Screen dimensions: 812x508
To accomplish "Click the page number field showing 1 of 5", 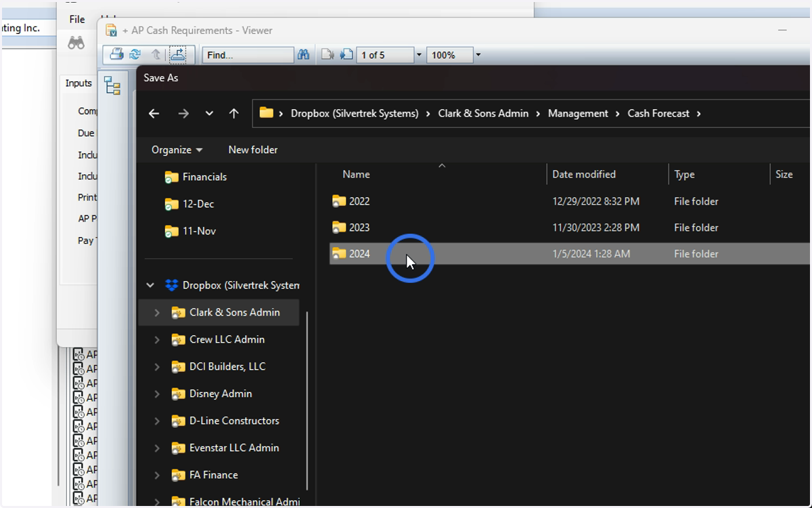I will pyautogui.click(x=386, y=55).
